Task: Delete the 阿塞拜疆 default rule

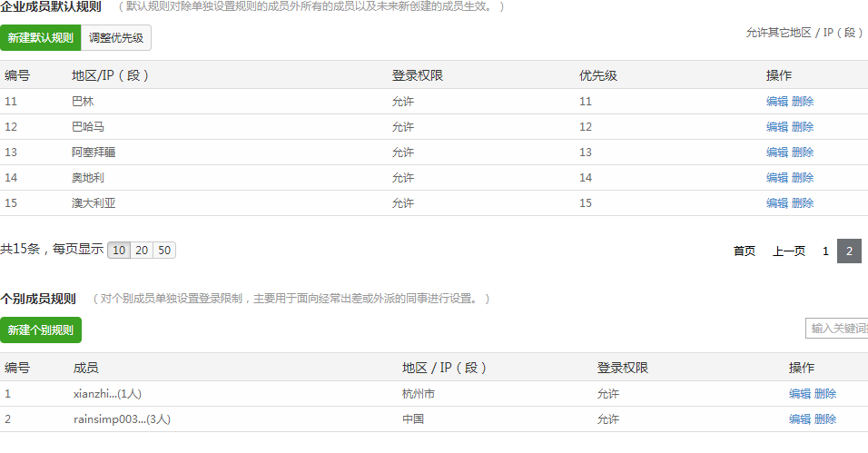Action: (x=803, y=153)
